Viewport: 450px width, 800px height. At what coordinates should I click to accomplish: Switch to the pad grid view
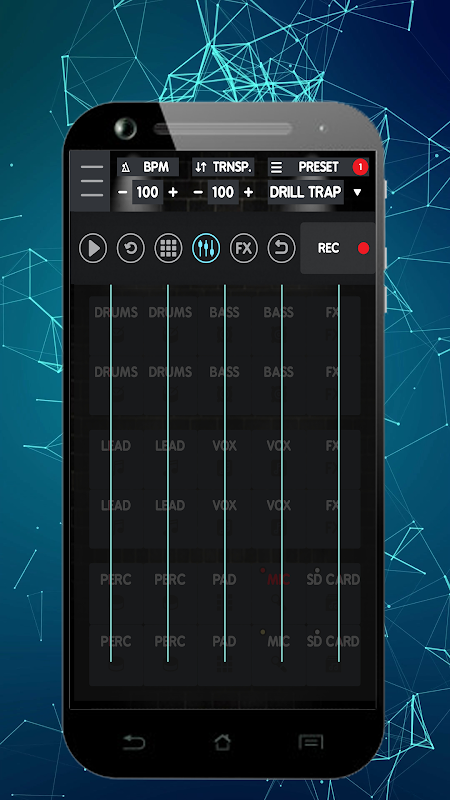[168, 248]
